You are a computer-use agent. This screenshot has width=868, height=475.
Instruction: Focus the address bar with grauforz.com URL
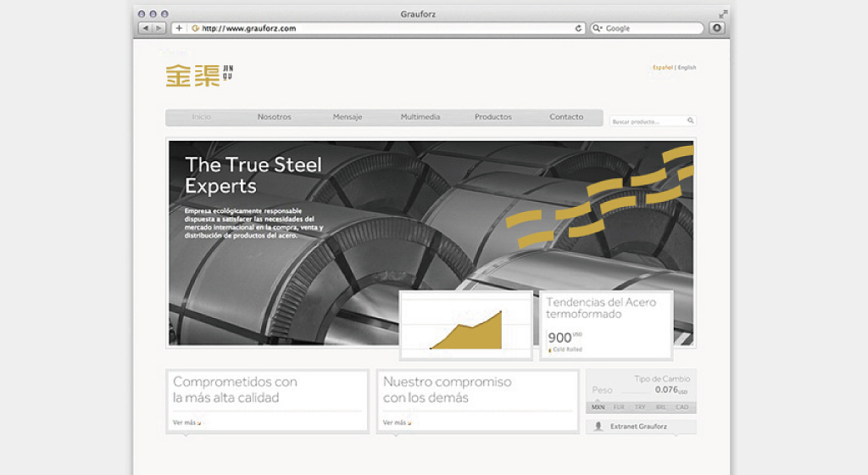pos(379,28)
